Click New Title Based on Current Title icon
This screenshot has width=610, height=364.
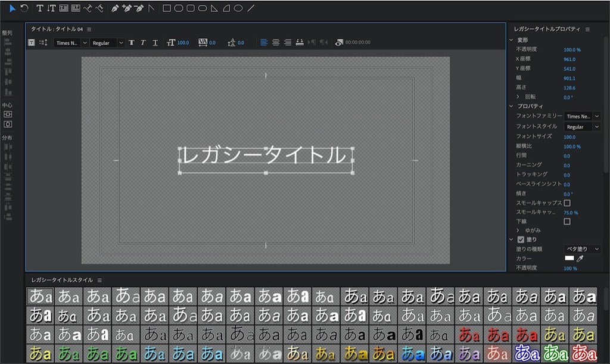pos(32,42)
